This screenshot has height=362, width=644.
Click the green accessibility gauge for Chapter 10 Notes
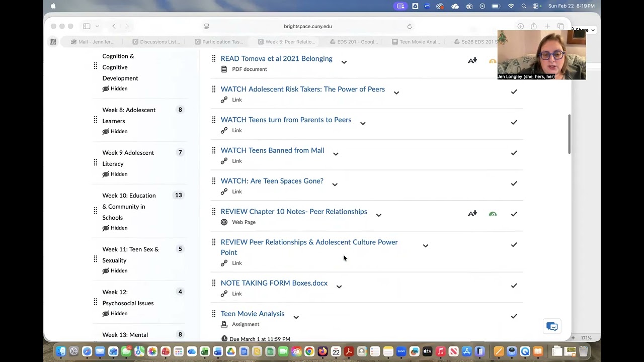pos(493,214)
